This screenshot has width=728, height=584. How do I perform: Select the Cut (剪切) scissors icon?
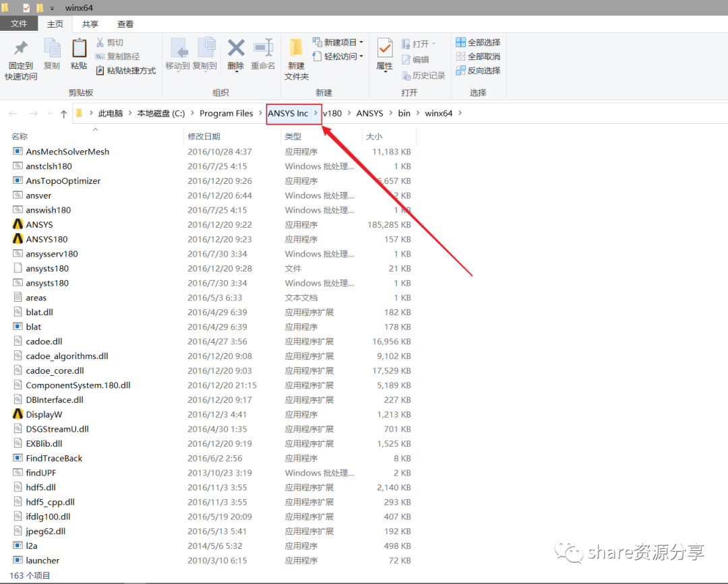click(100, 42)
